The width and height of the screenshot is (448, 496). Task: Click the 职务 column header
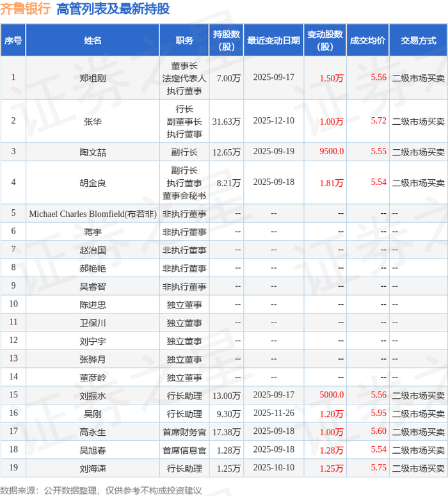coord(184,40)
